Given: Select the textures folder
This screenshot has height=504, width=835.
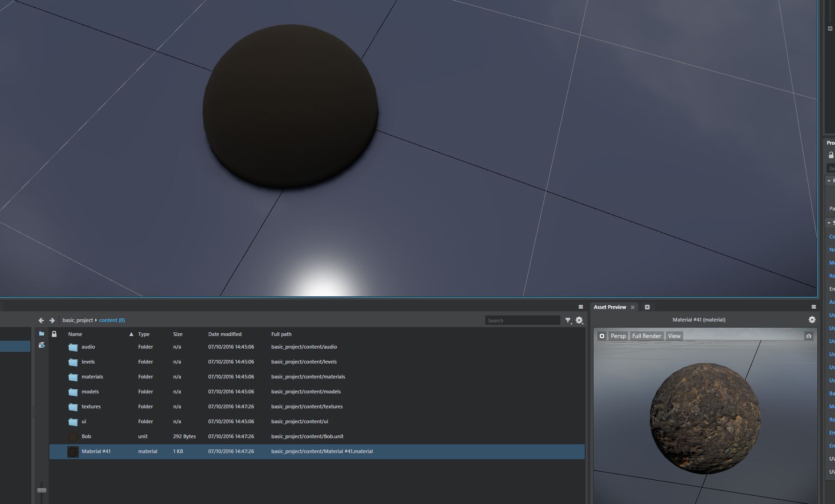Looking at the screenshot, I should [317, 406].
